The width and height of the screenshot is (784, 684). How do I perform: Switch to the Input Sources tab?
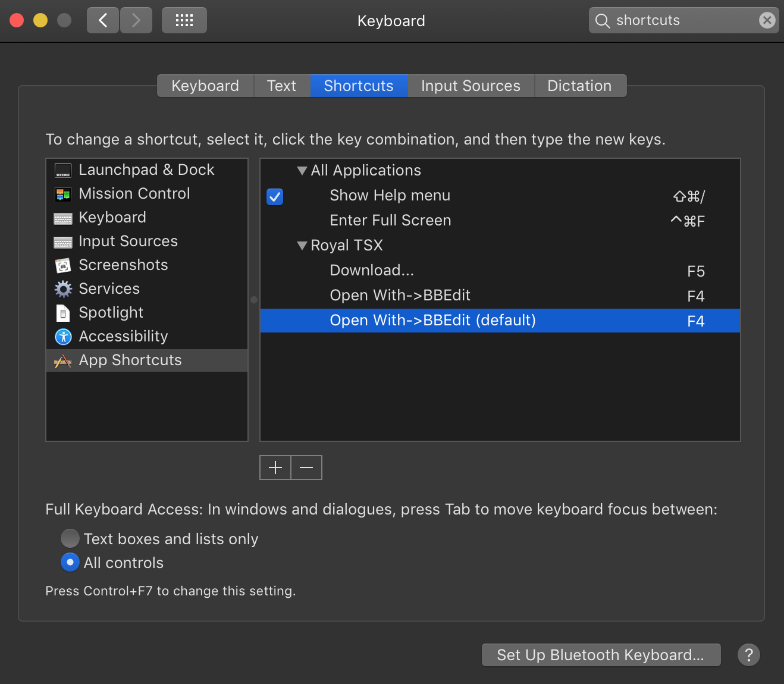(471, 86)
